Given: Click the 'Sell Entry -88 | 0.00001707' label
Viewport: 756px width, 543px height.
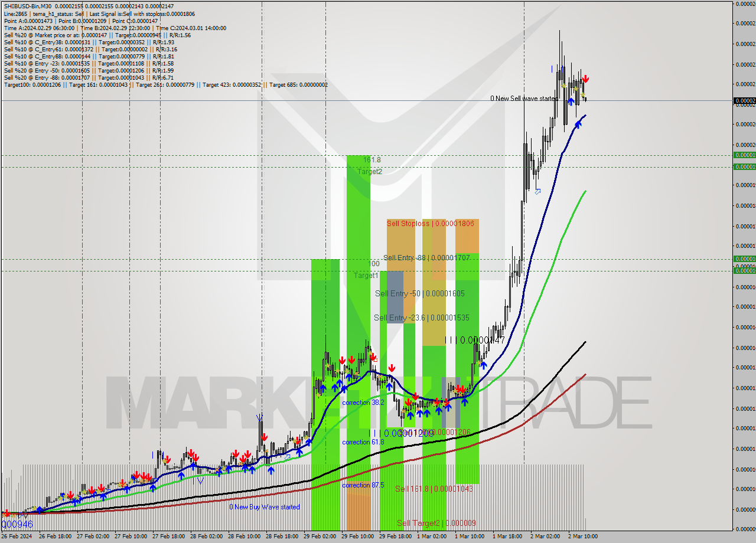Looking at the screenshot, I should [426, 258].
